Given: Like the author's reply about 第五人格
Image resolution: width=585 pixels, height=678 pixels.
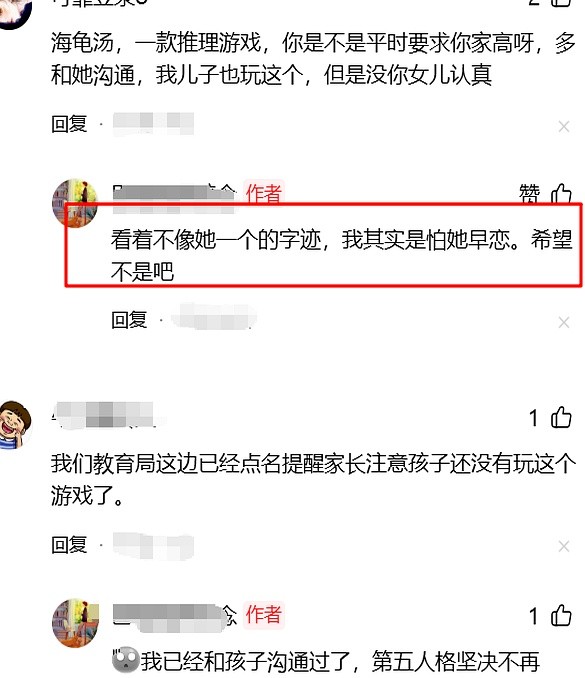Looking at the screenshot, I should [561, 615].
